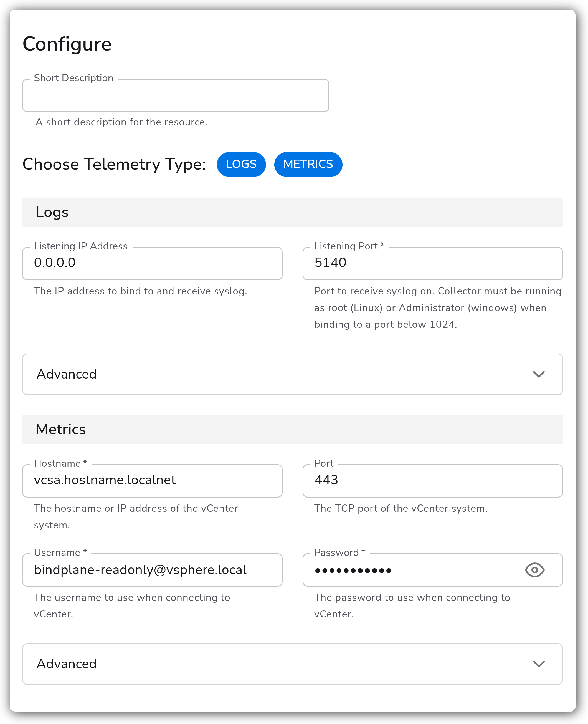Image resolution: width=588 pixels, height=724 pixels.
Task: Click 'The hostname or IP address' helper text
Action: coord(136,517)
